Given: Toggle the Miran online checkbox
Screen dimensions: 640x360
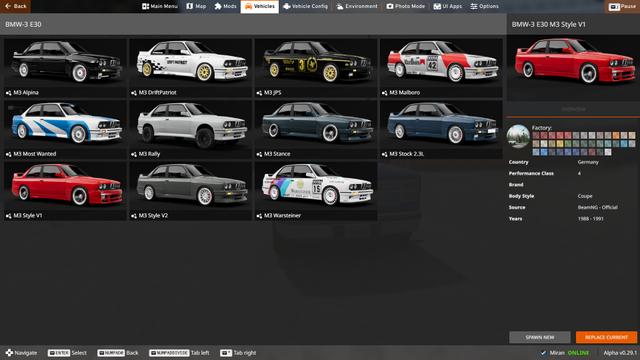Looking at the screenshot, I should pyautogui.click(x=543, y=353).
